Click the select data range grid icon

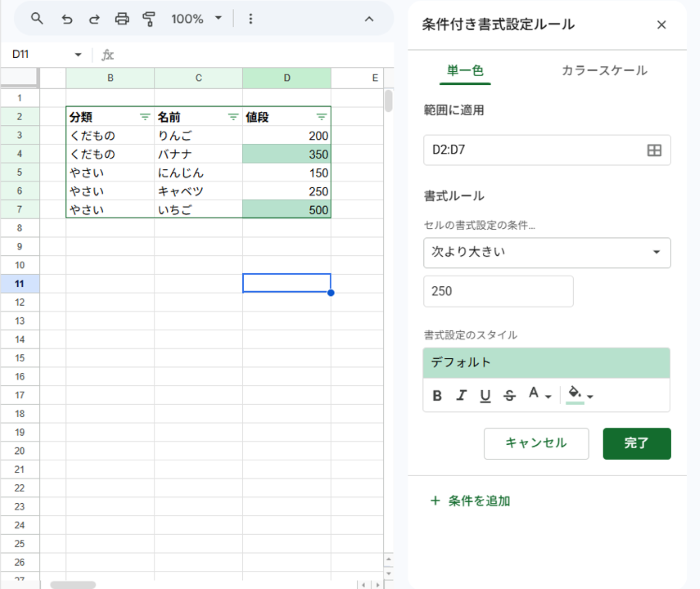click(654, 150)
